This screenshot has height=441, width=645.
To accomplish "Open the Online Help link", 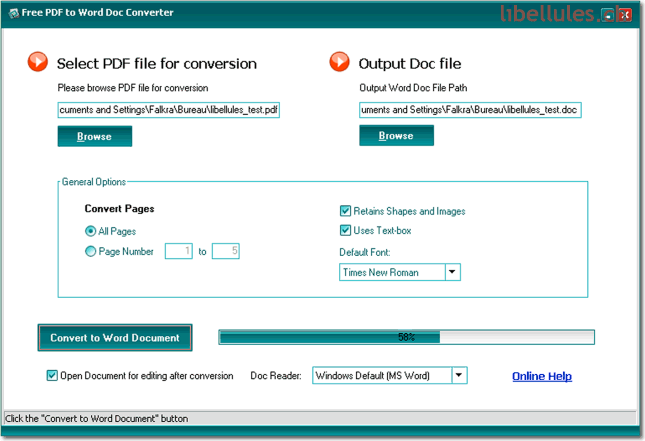I will [542, 376].
